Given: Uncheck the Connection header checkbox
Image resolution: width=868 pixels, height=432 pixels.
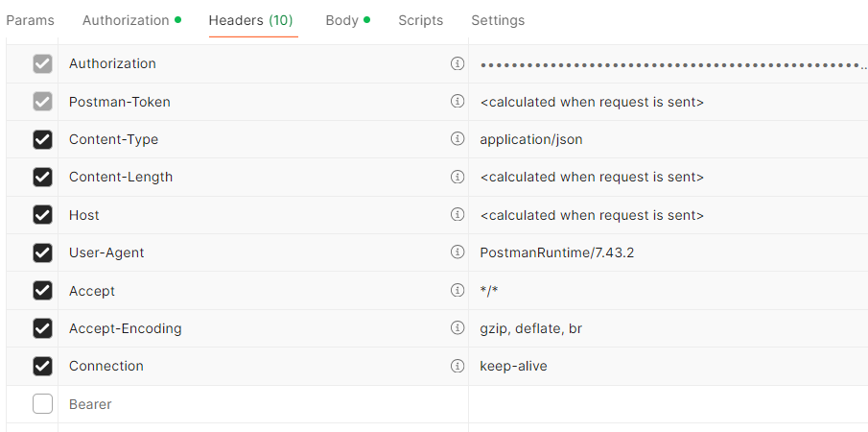Looking at the screenshot, I should click(42, 366).
